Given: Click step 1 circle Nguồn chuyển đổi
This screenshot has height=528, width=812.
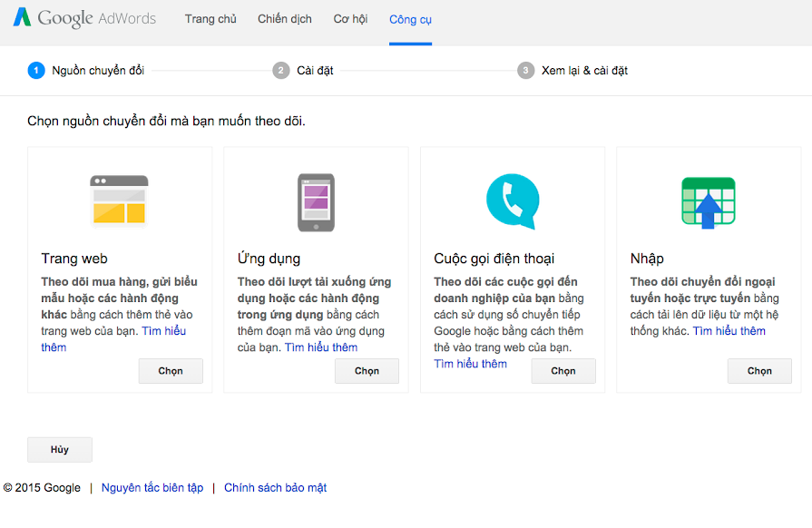Looking at the screenshot, I should point(36,71).
